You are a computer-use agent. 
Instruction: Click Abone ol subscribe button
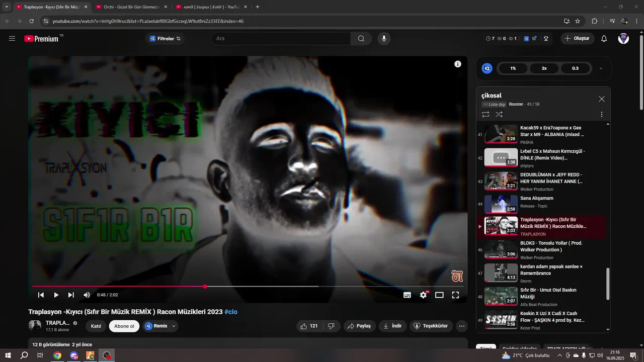(124, 326)
